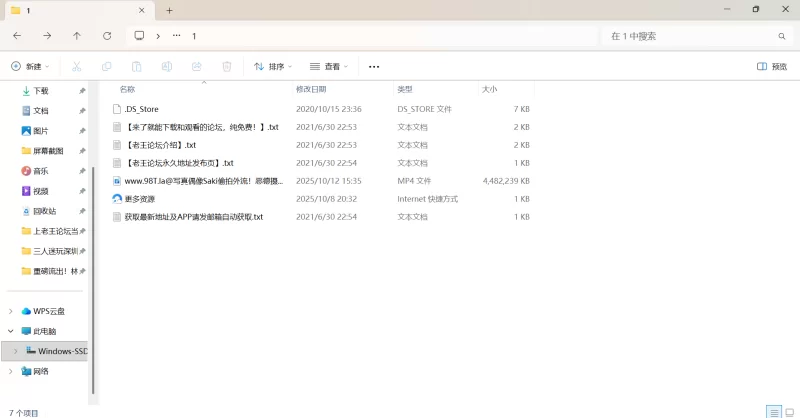Open a new tab with plus button
This screenshot has width=800, height=418.
point(169,10)
